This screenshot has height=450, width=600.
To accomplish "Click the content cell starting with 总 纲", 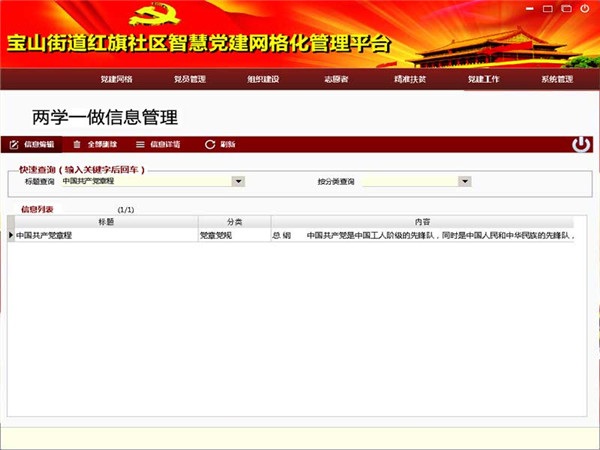I will [x=422, y=235].
